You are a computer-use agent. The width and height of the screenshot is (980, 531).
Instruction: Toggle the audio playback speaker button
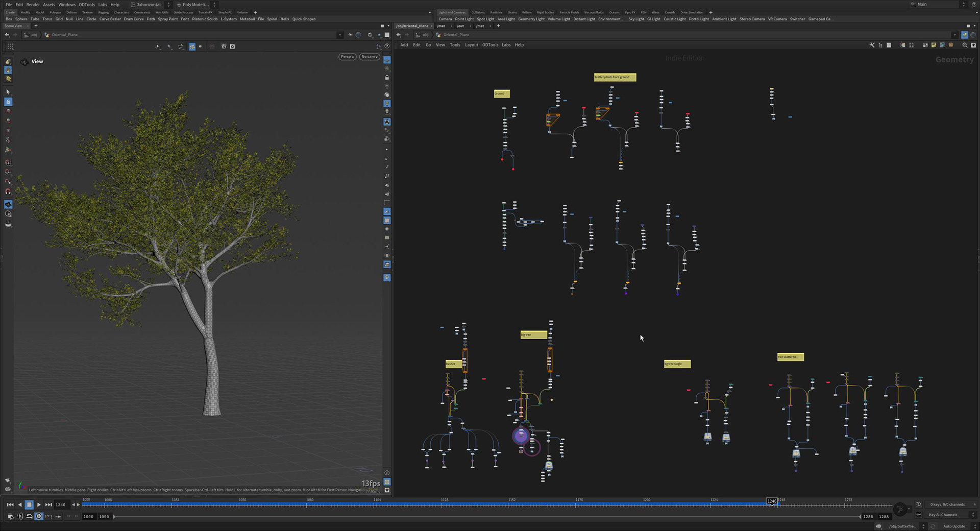[20, 516]
